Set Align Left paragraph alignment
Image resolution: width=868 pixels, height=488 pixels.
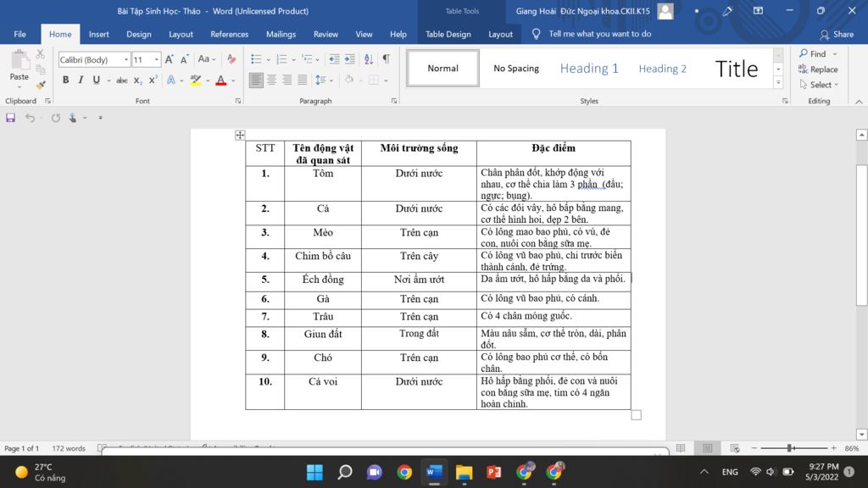pyautogui.click(x=256, y=80)
